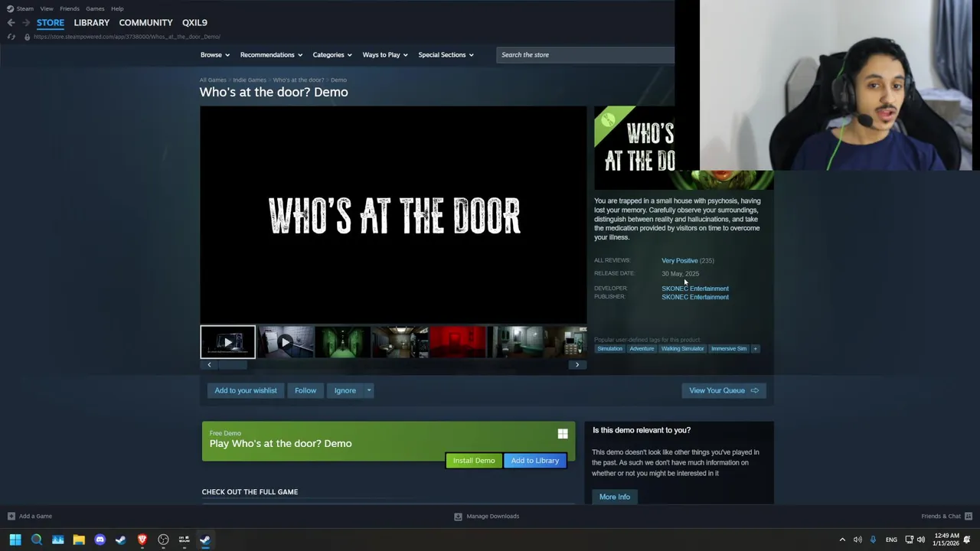This screenshot has height=551, width=980.
Task: Select the Simulation tag
Action: tap(610, 349)
